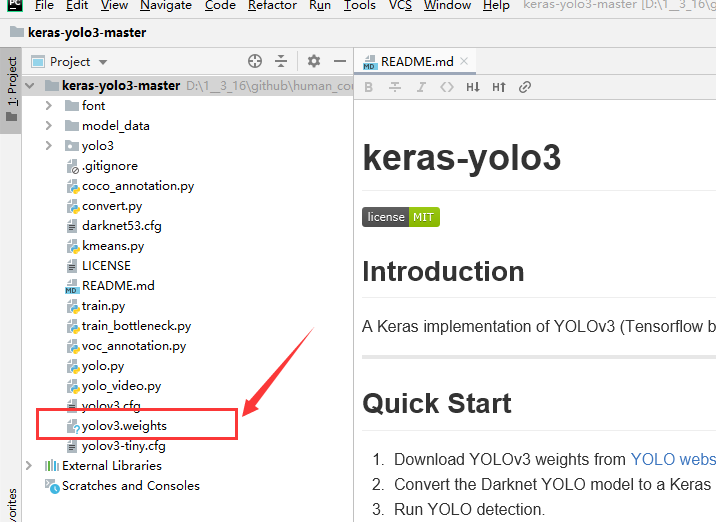Toggle italic formatting in markdown toolbar
The width and height of the screenshot is (716, 522).
(421, 87)
